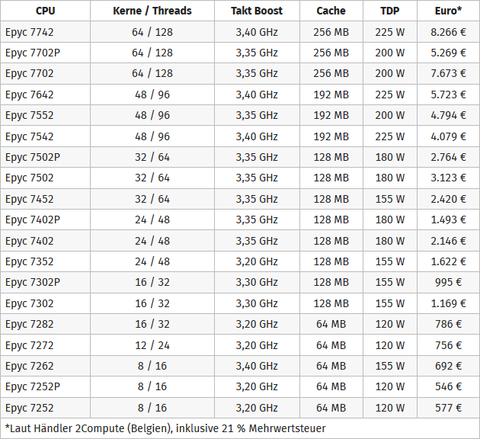Click the Takt Boost header cell
480x439 pixels.
257,11
